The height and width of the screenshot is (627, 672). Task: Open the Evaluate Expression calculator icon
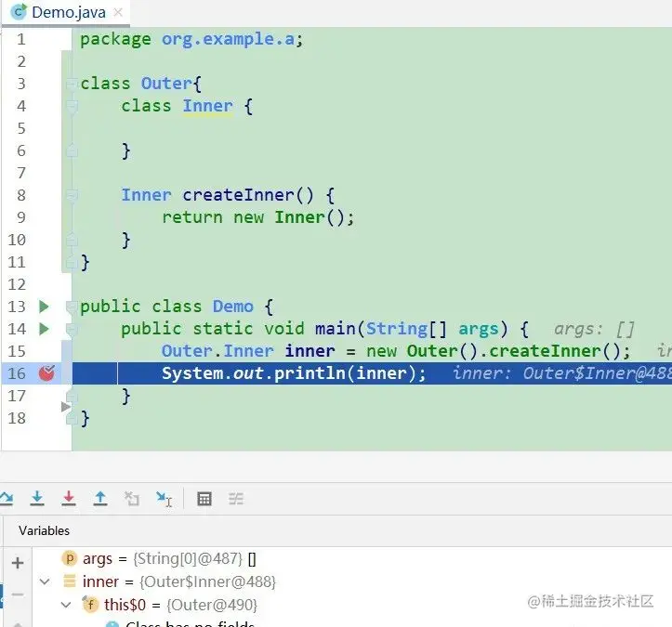pos(204,499)
